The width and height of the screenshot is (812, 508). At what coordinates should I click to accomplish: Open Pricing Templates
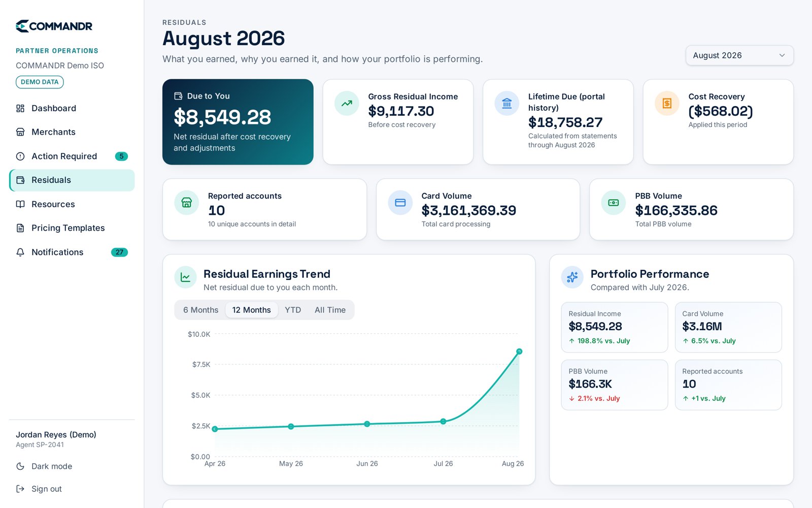point(72,228)
